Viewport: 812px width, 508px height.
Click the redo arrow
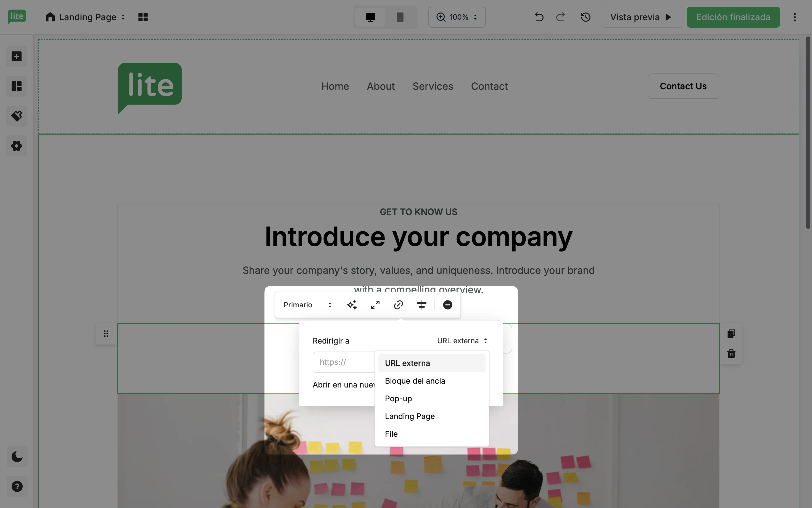pos(561,17)
